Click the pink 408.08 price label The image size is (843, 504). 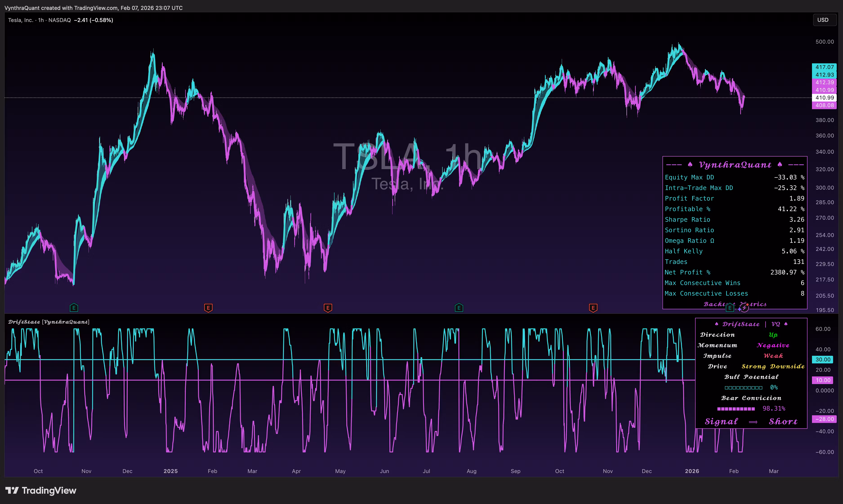click(824, 105)
